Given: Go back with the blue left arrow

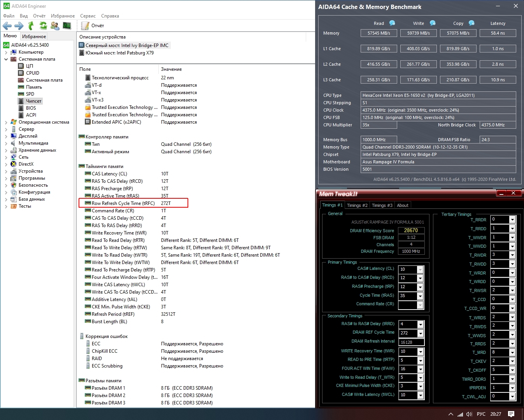Looking at the screenshot, I should coord(7,26).
